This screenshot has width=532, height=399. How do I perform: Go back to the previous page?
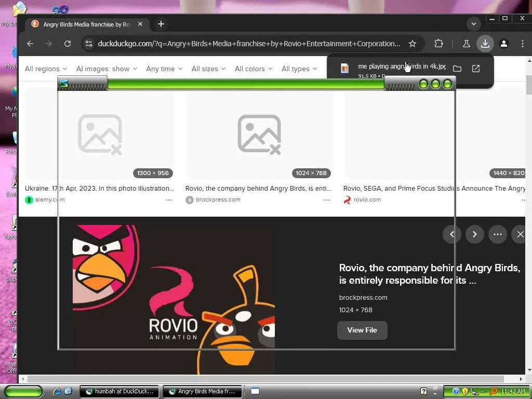pyautogui.click(x=30, y=44)
